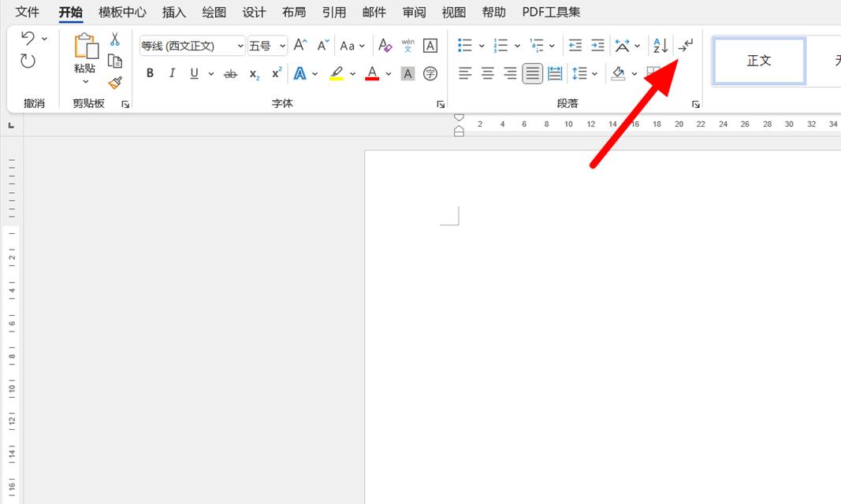Select the Format Painter brush
This screenshot has height=504, width=841.
pos(115,83)
